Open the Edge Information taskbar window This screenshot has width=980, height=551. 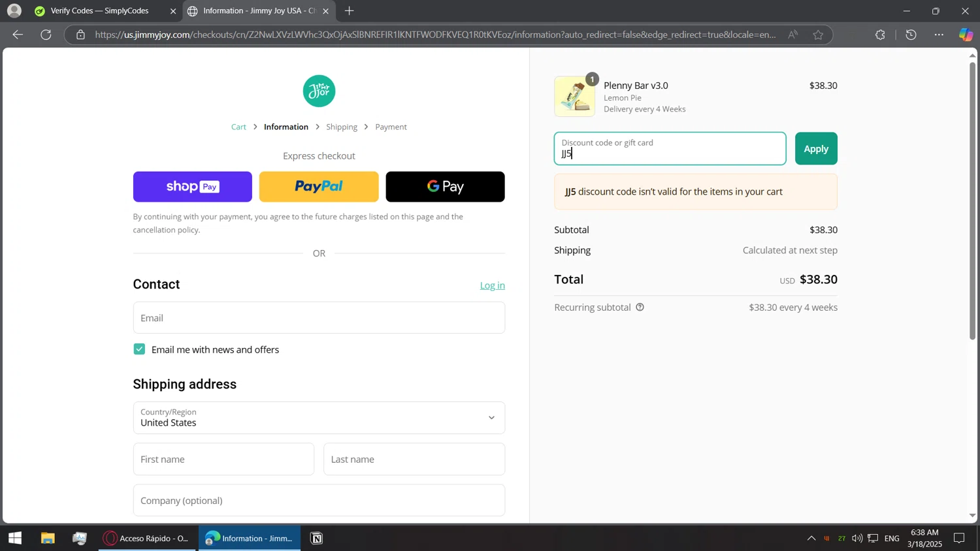[x=250, y=539]
